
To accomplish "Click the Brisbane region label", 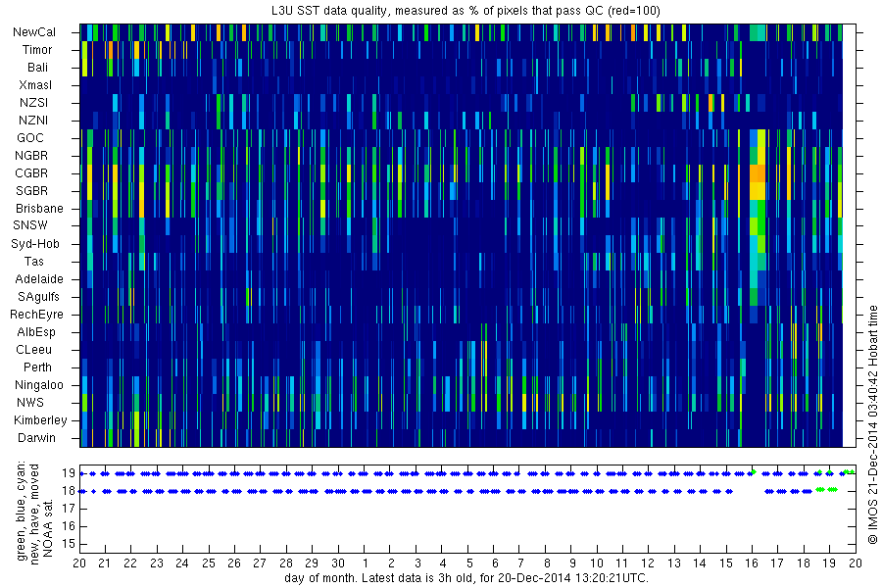I will tap(39, 208).
